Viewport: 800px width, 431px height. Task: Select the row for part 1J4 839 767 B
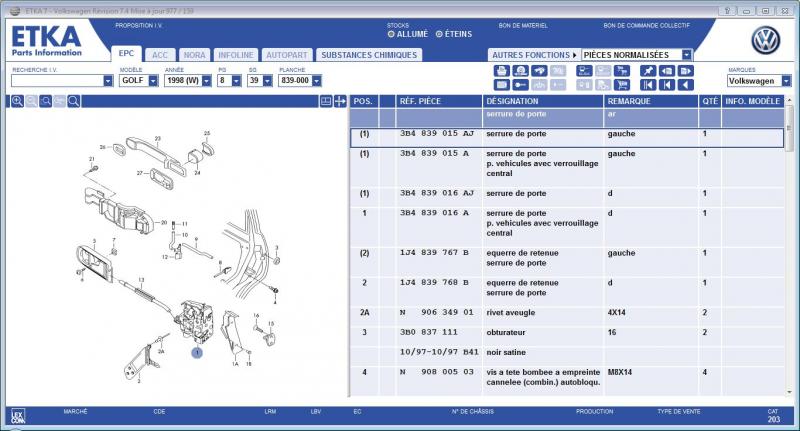coord(566,262)
